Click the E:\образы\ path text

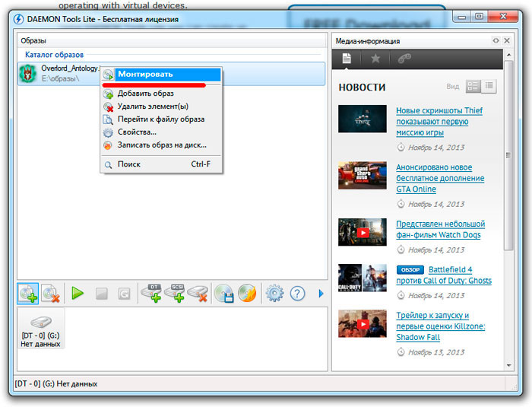point(60,78)
